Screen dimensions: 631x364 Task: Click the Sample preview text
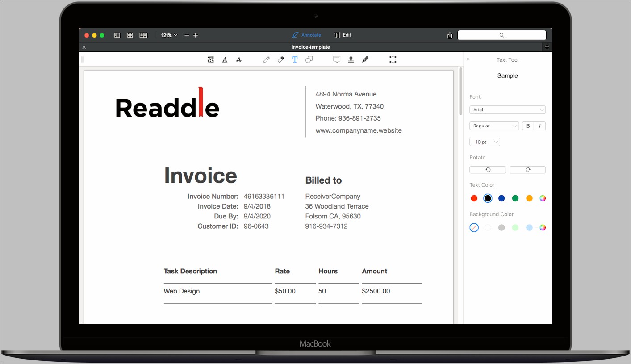tap(508, 76)
